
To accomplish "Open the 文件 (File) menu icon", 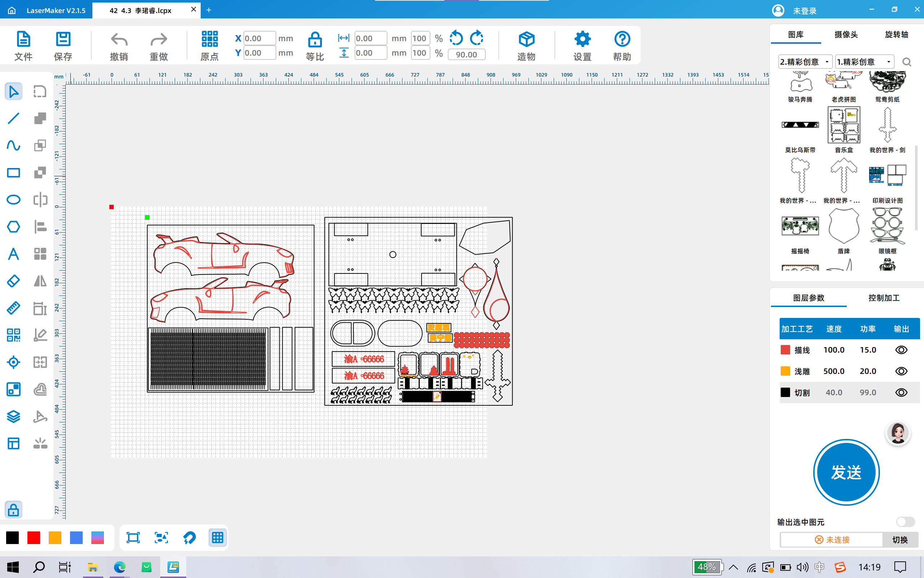I will tap(23, 39).
